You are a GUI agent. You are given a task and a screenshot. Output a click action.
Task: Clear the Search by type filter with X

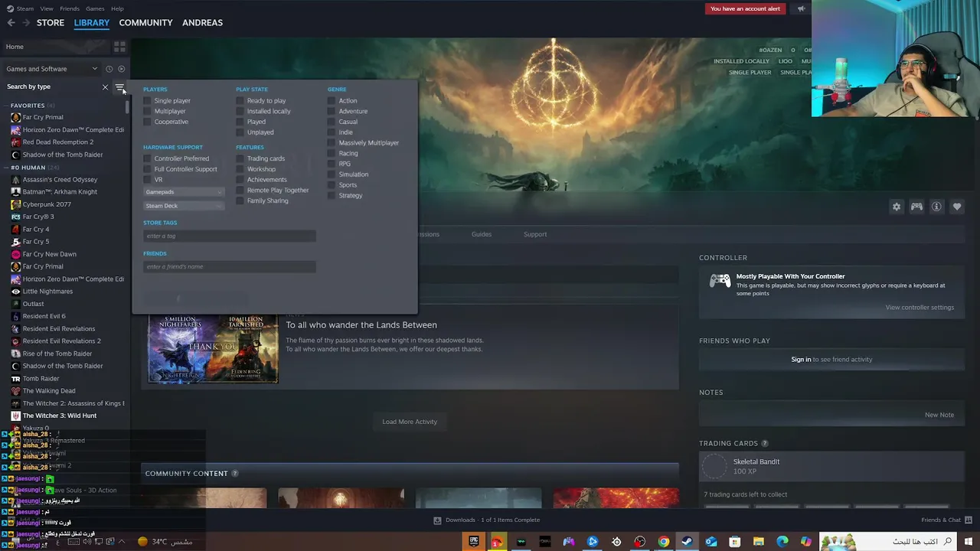(105, 87)
